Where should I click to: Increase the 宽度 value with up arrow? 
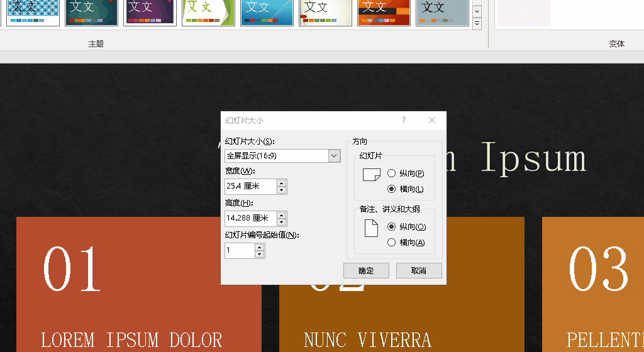tap(282, 183)
